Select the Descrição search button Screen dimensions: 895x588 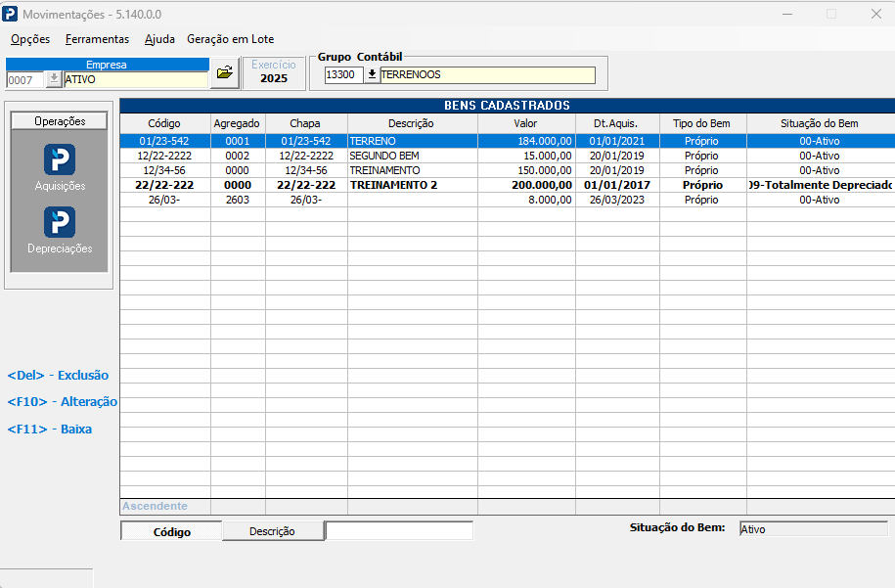(272, 531)
